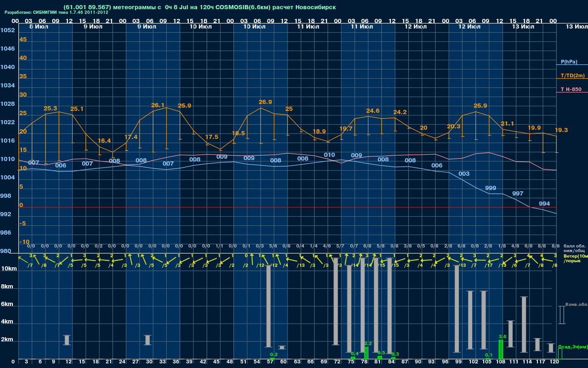Click the 18.5 temperature label
The width and height of the screenshot is (588, 368).
point(238,133)
